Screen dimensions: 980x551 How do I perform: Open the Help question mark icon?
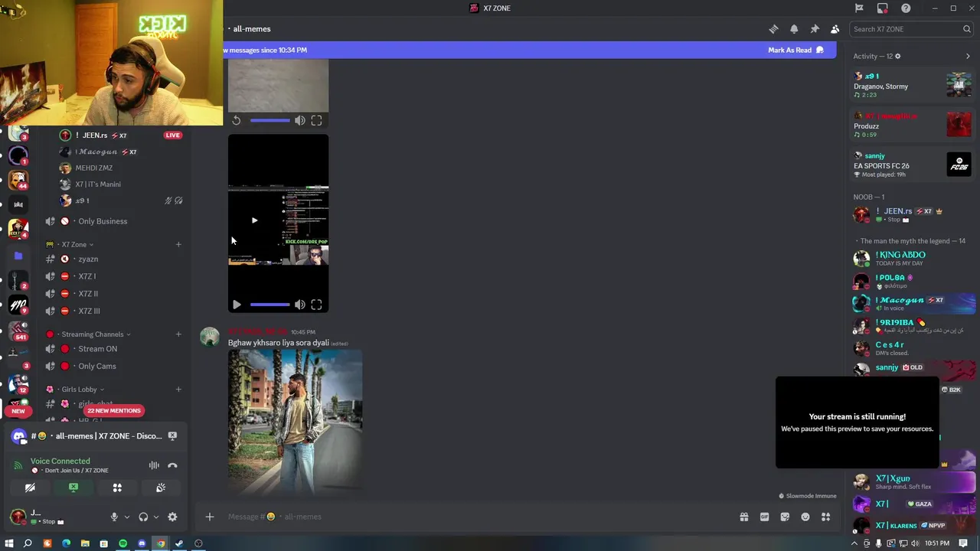[906, 8]
